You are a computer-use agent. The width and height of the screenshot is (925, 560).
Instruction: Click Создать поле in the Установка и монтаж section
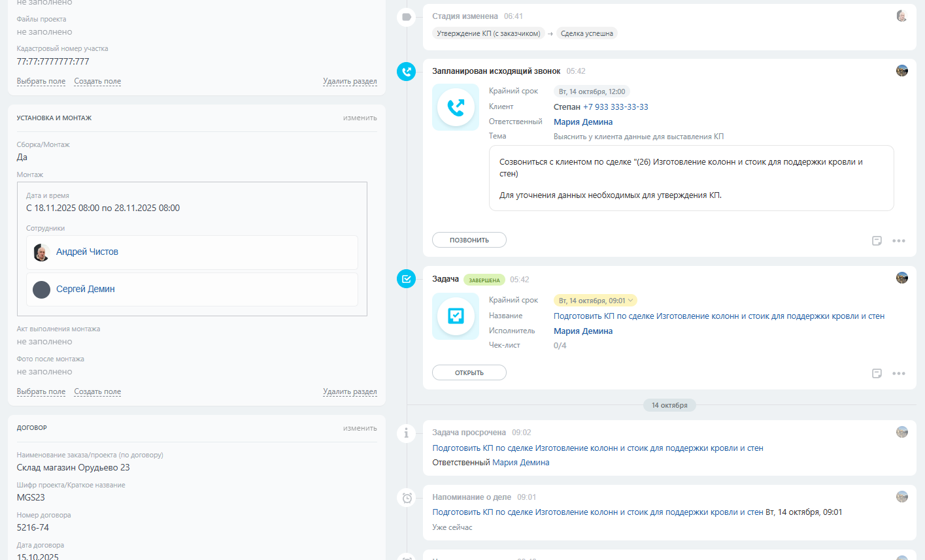point(97,392)
